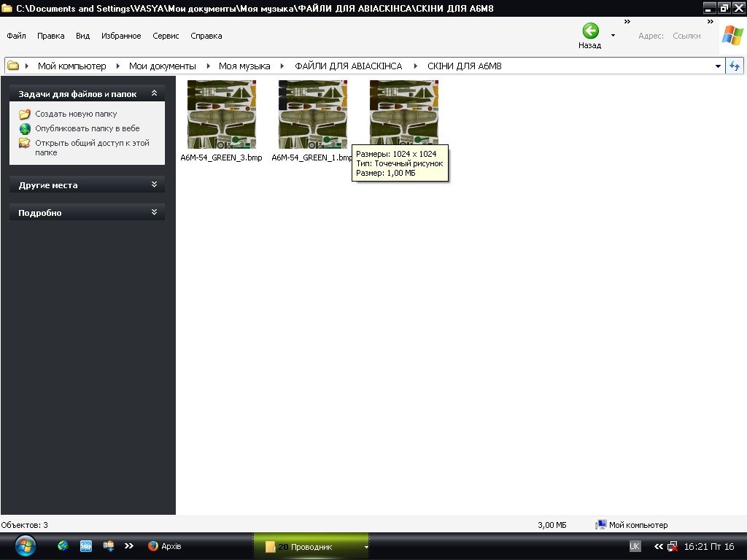The image size is (747, 560).
Task: Click the Опубликовать папку в вебе globe icon
Action: [x=25, y=128]
